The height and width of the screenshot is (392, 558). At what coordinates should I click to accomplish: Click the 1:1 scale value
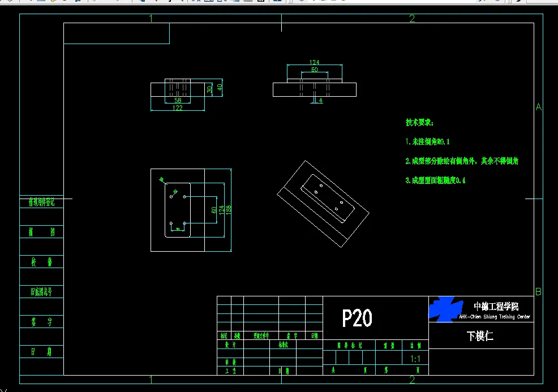[x=415, y=359]
